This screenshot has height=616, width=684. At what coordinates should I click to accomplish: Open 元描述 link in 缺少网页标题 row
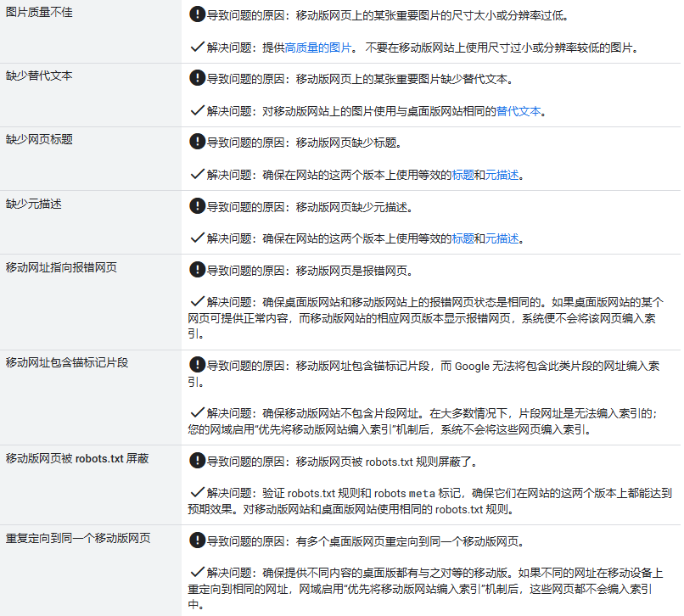(x=502, y=175)
